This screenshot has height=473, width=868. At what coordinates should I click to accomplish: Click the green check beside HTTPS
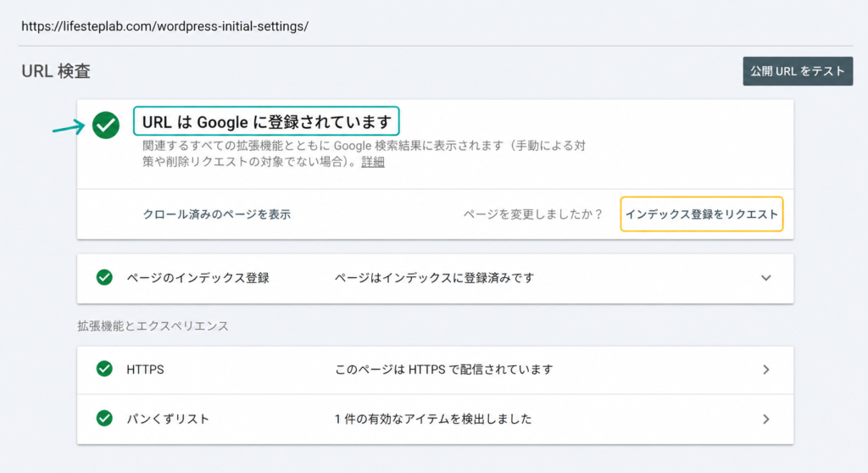(104, 369)
